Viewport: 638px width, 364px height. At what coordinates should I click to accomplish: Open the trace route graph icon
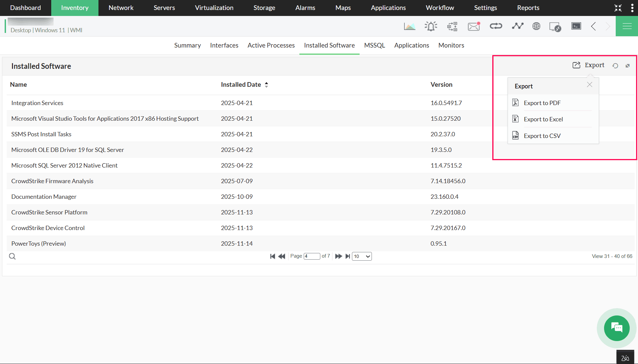click(518, 26)
